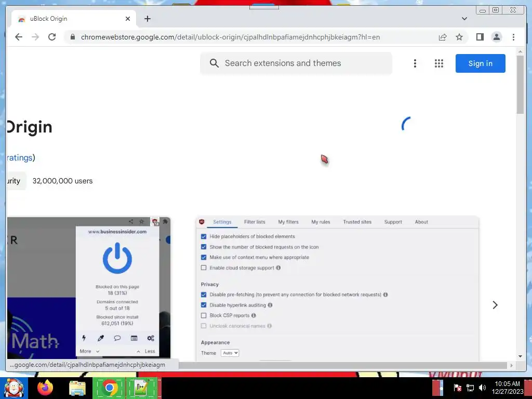Image resolution: width=532 pixels, height=399 pixels.
Task: Select the Trusted sites tab
Action: click(x=357, y=222)
